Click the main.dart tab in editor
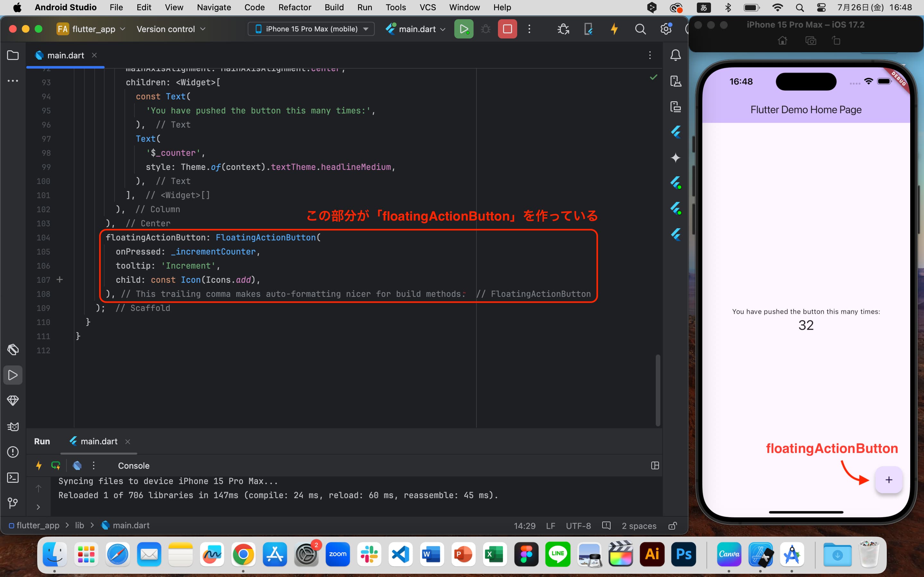Screen dimensions: 924x577 coord(64,54)
